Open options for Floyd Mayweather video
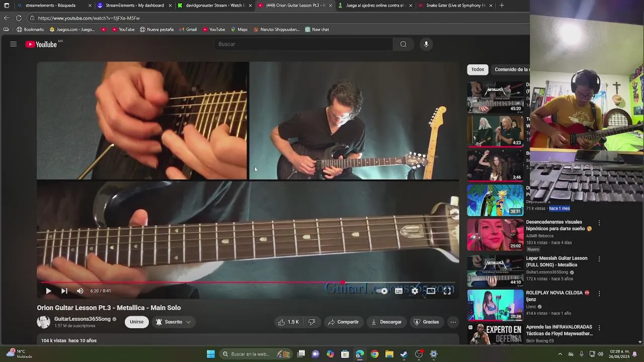Viewport: 644px width, 362px height. (x=599, y=327)
